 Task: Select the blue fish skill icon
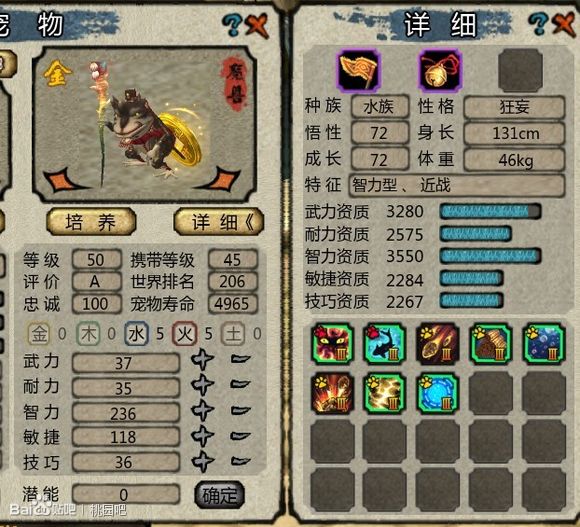click(385, 344)
